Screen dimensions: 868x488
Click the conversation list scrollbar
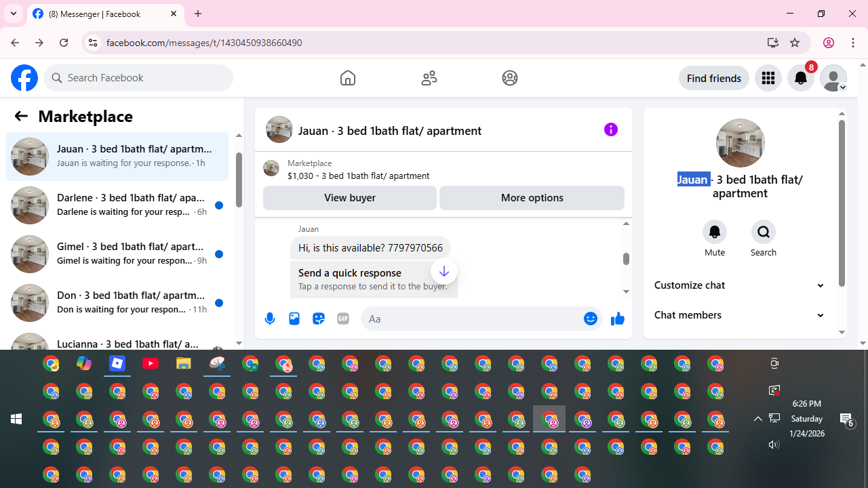coord(239,180)
